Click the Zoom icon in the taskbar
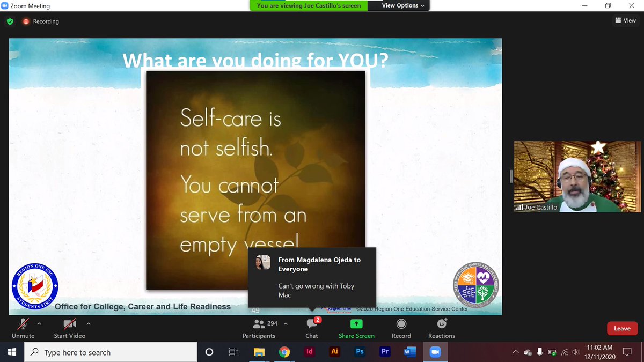Viewport: 644px width, 362px height. tap(435, 352)
